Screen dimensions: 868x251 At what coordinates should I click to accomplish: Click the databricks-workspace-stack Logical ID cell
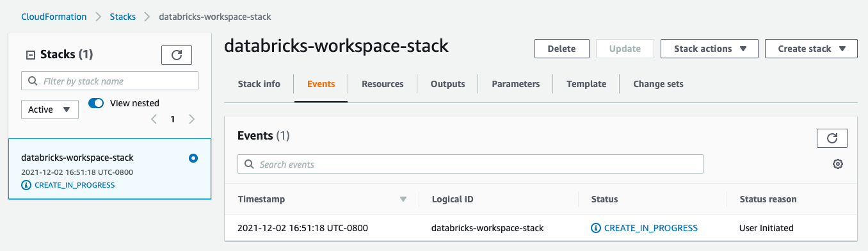click(x=487, y=228)
